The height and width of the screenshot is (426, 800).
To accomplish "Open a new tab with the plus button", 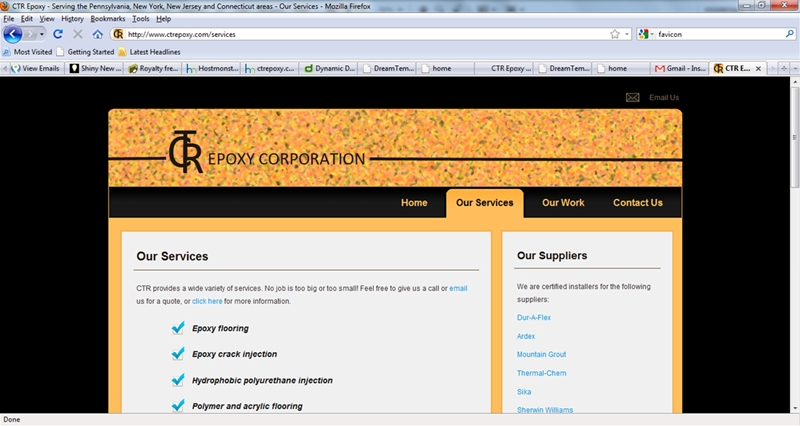I will (x=784, y=68).
